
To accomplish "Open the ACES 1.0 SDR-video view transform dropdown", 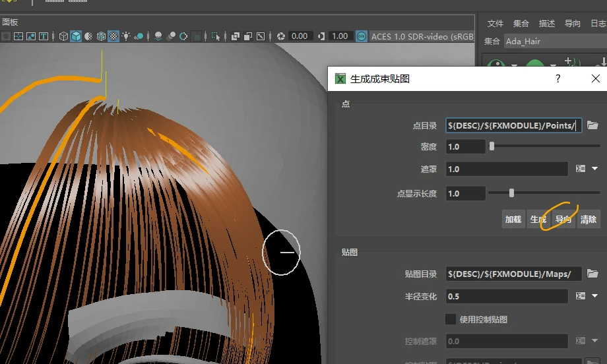I will point(422,36).
